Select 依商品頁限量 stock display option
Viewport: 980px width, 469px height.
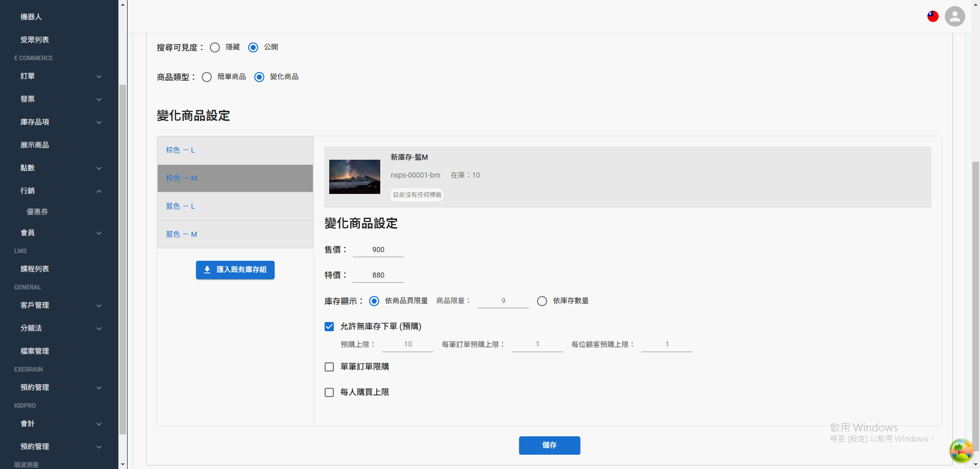pos(374,301)
